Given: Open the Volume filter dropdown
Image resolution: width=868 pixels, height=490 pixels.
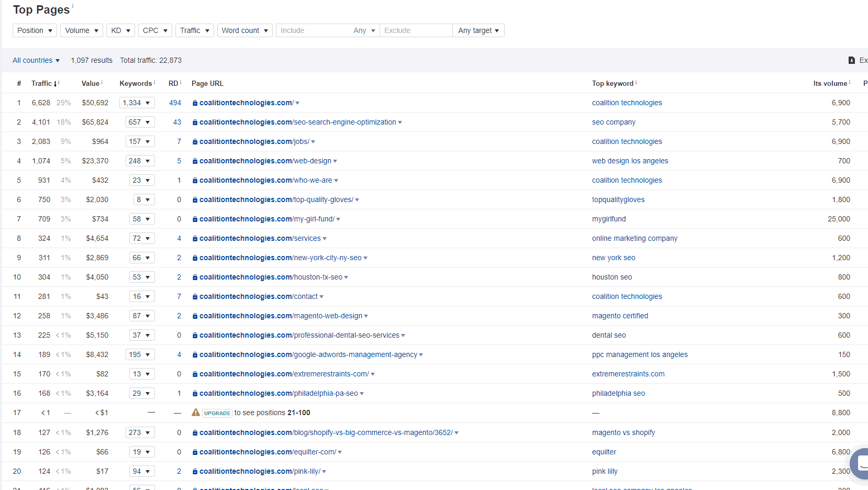Looking at the screenshot, I should [81, 30].
